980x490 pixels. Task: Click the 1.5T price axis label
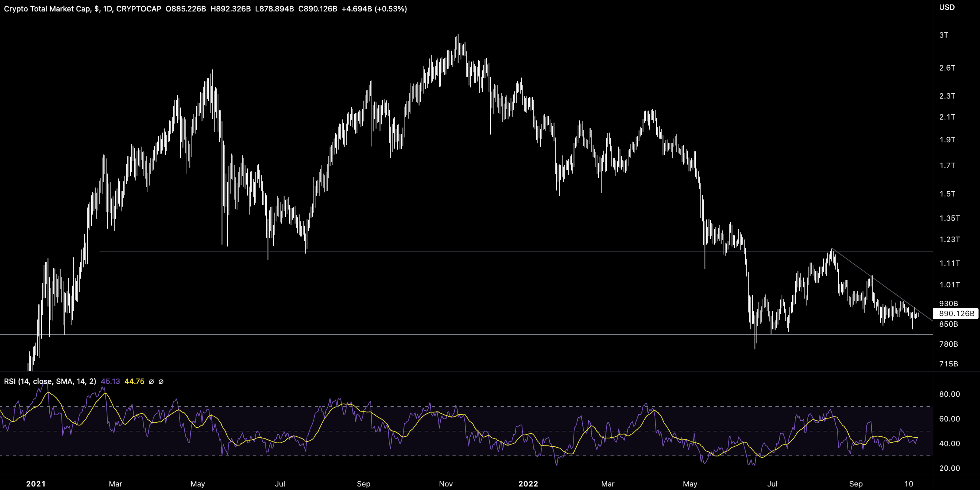(x=947, y=194)
